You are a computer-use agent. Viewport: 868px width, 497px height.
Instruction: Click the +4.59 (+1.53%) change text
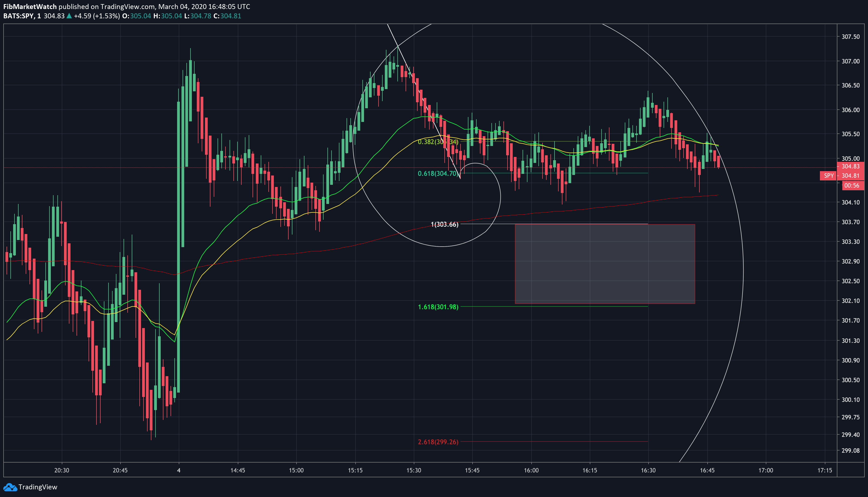[x=97, y=16]
